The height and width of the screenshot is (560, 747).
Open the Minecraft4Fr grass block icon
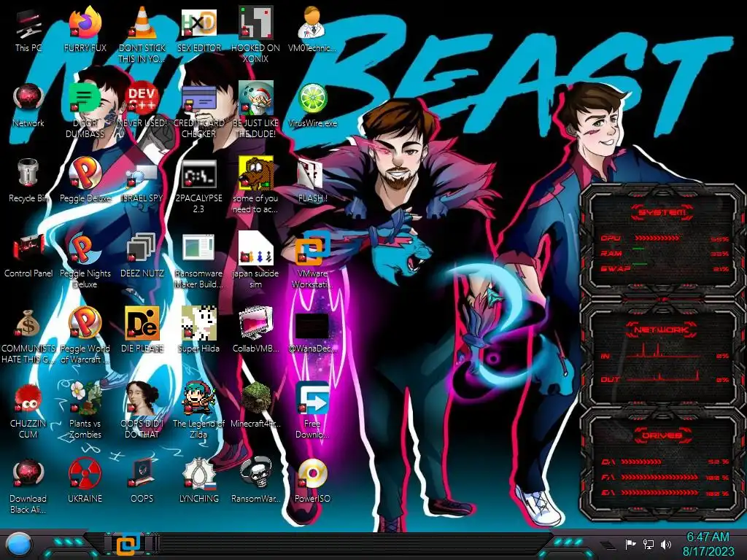click(x=256, y=398)
